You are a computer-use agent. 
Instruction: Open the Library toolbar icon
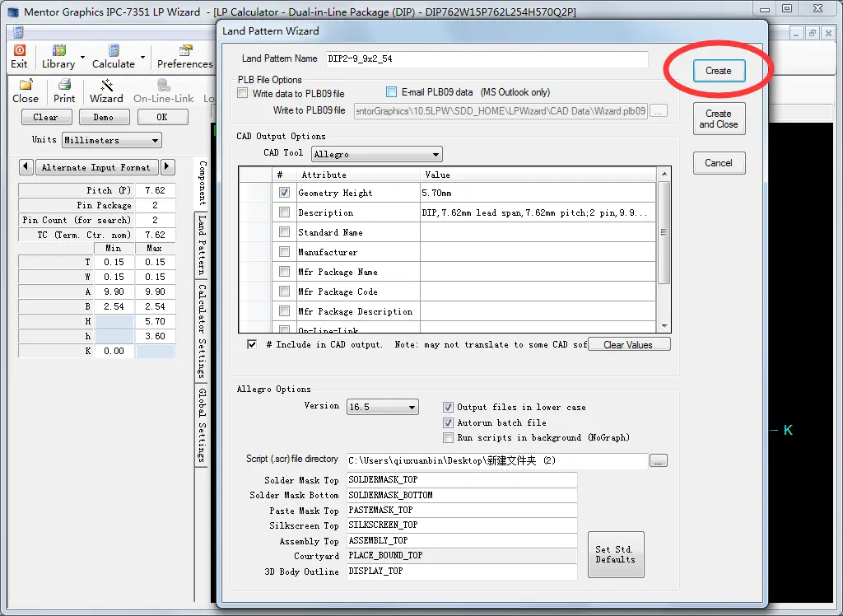pyautogui.click(x=58, y=57)
